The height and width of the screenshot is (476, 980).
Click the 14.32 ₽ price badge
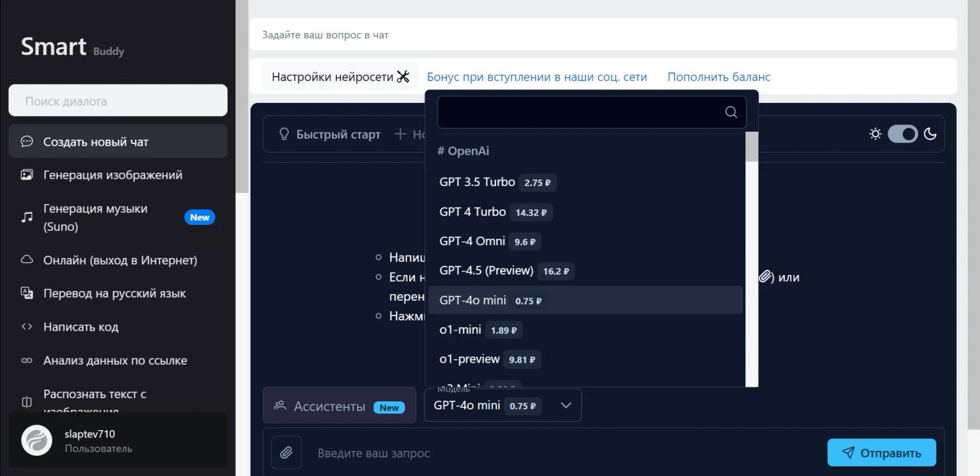[531, 212]
